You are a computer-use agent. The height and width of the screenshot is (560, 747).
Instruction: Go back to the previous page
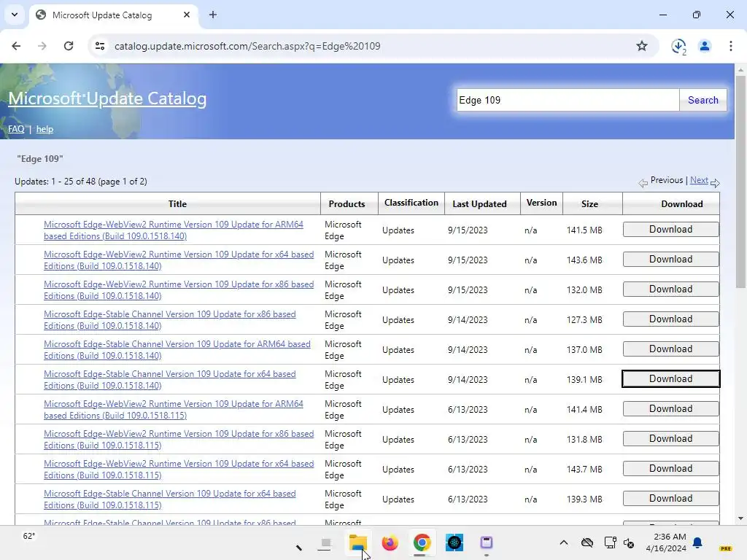click(x=16, y=46)
